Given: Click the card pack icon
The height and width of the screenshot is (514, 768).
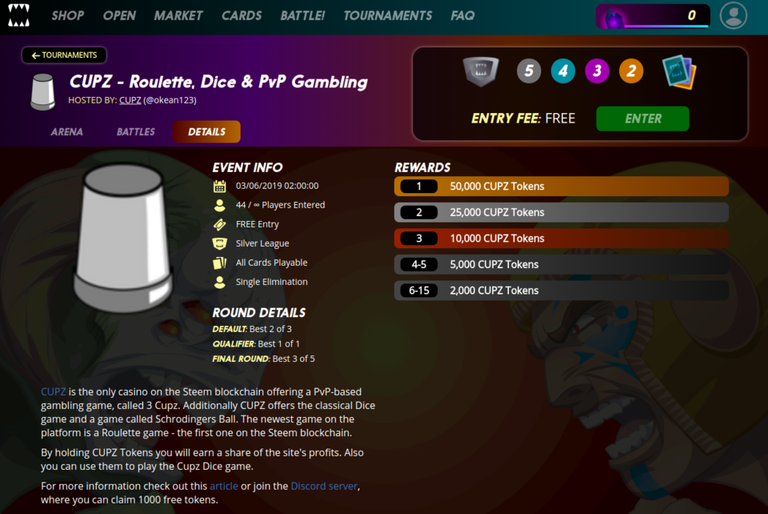Looking at the screenshot, I should click(x=679, y=73).
